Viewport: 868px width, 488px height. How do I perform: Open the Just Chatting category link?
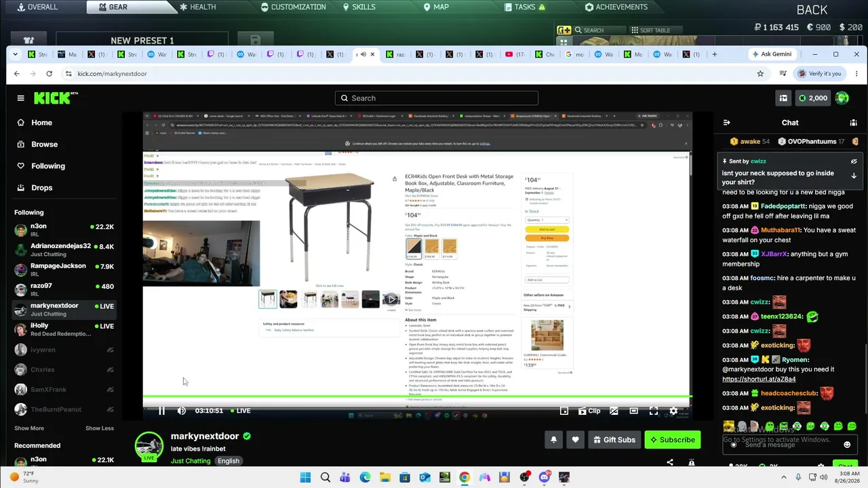[191, 461]
